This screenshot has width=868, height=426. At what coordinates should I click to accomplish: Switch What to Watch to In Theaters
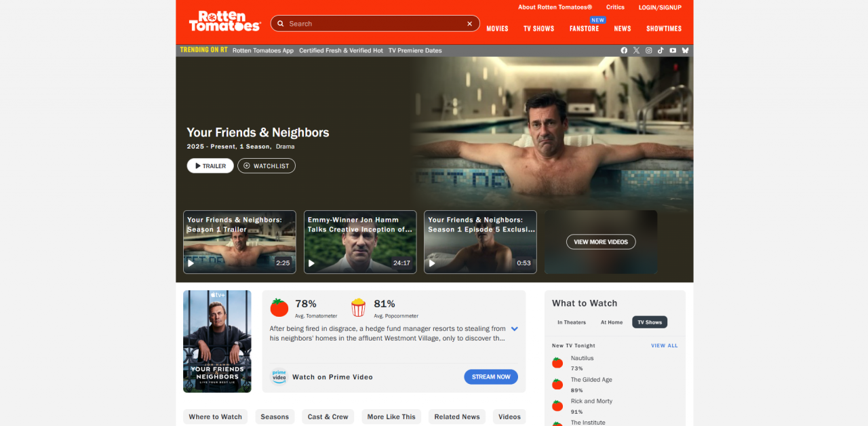(x=572, y=322)
